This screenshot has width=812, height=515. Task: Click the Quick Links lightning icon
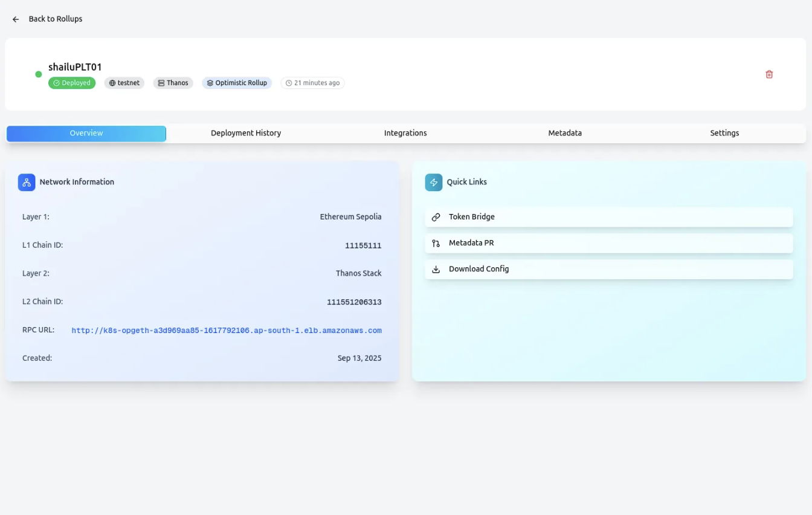pyautogui.click(x=434, y=183)
